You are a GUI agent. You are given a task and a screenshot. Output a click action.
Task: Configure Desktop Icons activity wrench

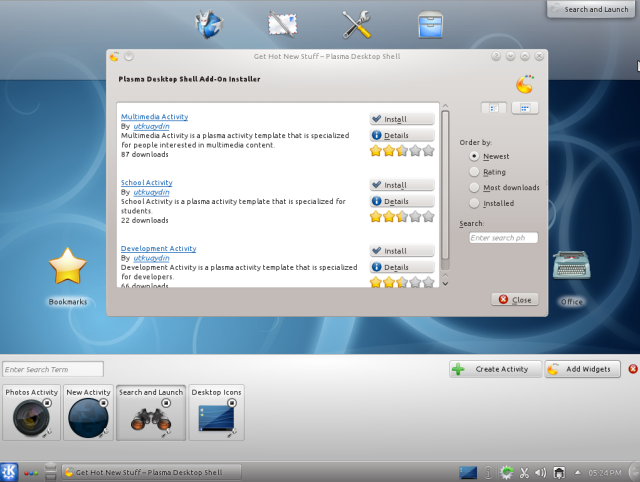232,432
